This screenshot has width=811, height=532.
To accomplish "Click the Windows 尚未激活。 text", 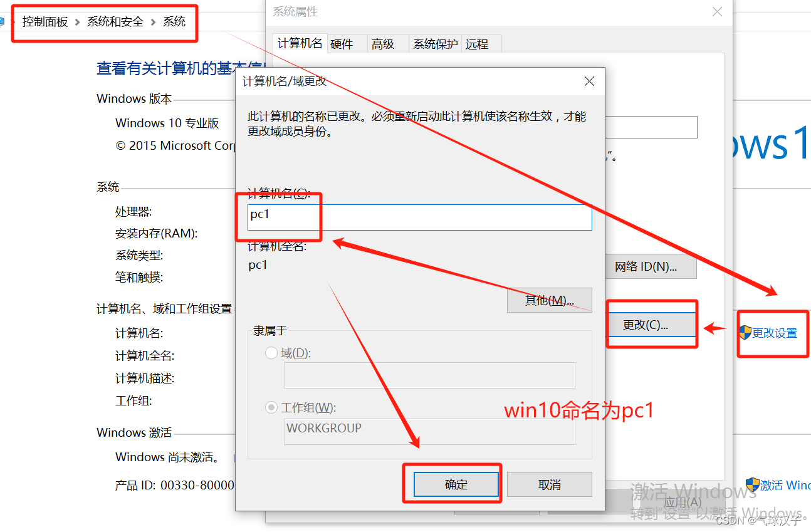I will (x=167, y=457).
